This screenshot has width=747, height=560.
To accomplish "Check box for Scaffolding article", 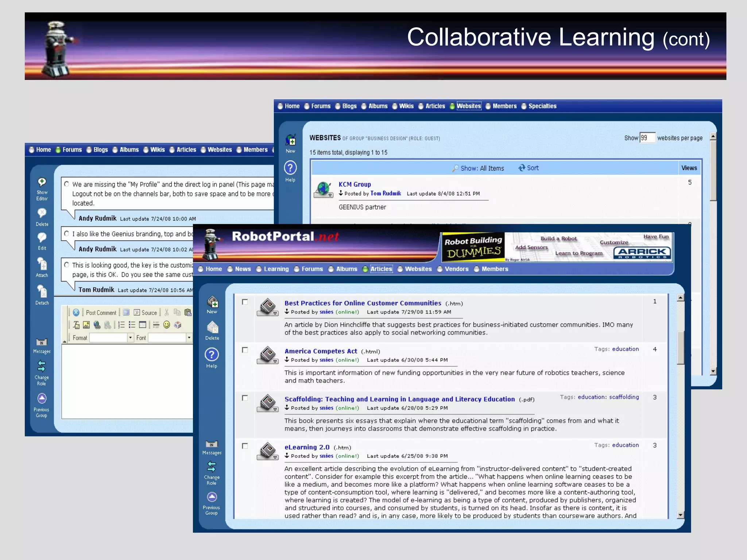I will point(245,398).
